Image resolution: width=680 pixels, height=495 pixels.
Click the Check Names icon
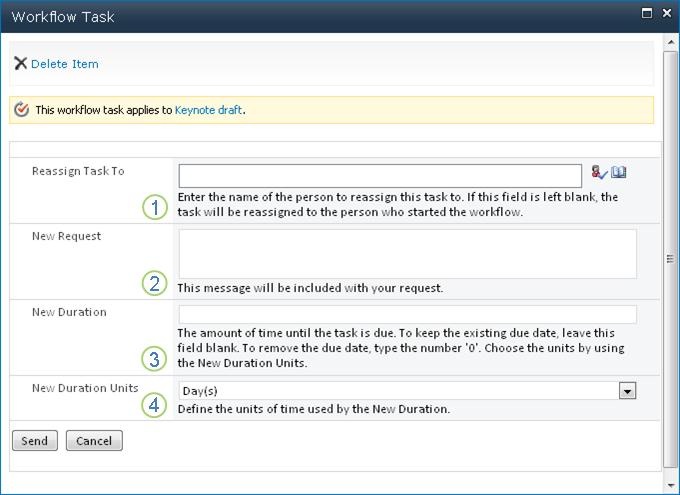click(599, 173)
